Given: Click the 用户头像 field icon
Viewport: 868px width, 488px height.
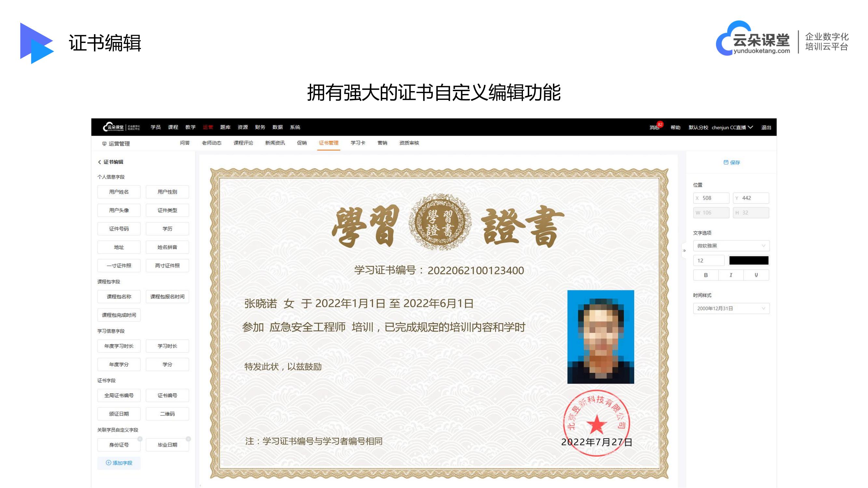Looking at the screenshot, I should [118, 210].
